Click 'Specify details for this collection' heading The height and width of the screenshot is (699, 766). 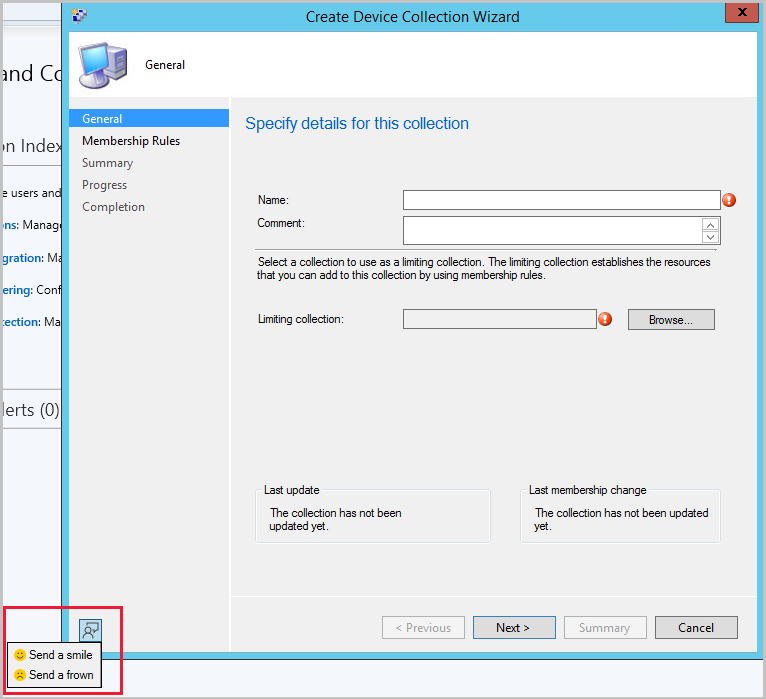[x=357, y=123]
